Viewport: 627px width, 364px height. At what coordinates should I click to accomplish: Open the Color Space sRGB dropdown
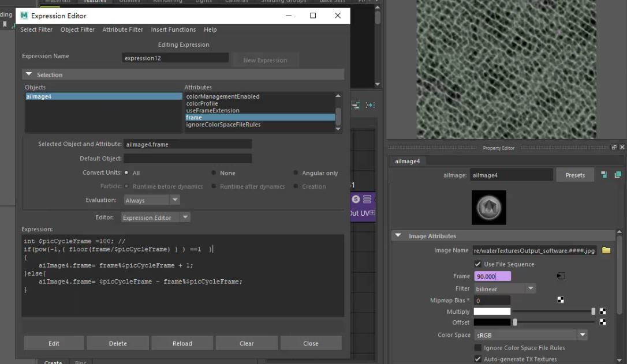point(531,335)
